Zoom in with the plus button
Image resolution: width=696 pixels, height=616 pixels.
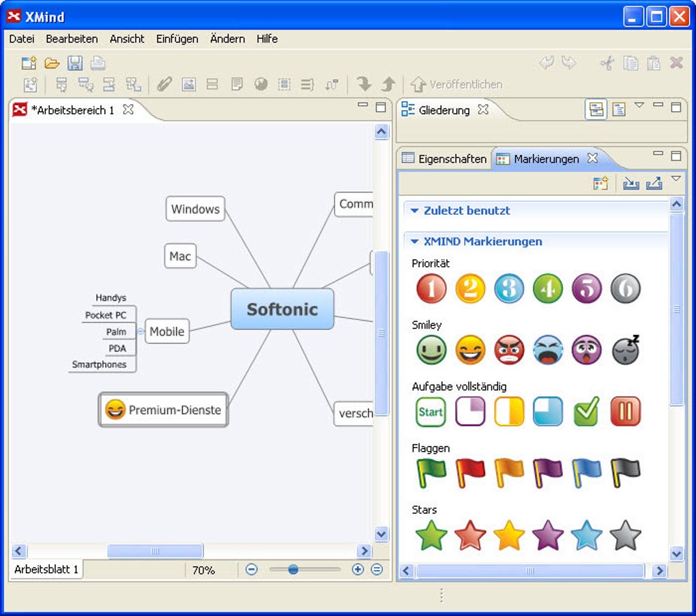(358, 569)
